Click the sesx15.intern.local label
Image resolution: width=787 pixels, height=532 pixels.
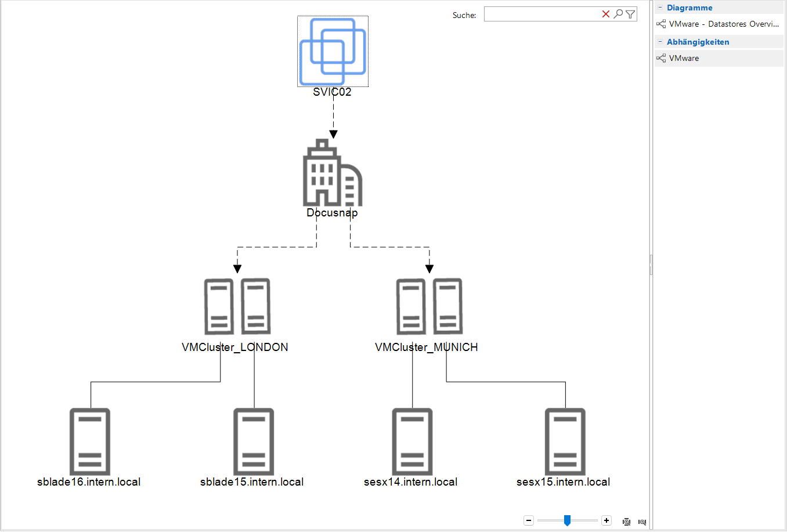click(x=564, y=482)
